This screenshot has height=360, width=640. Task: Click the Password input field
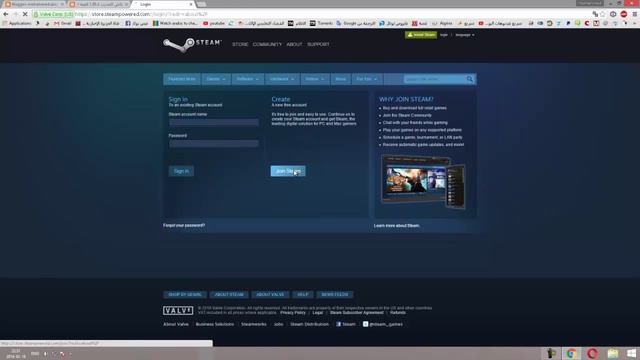(x=214, y=143)
